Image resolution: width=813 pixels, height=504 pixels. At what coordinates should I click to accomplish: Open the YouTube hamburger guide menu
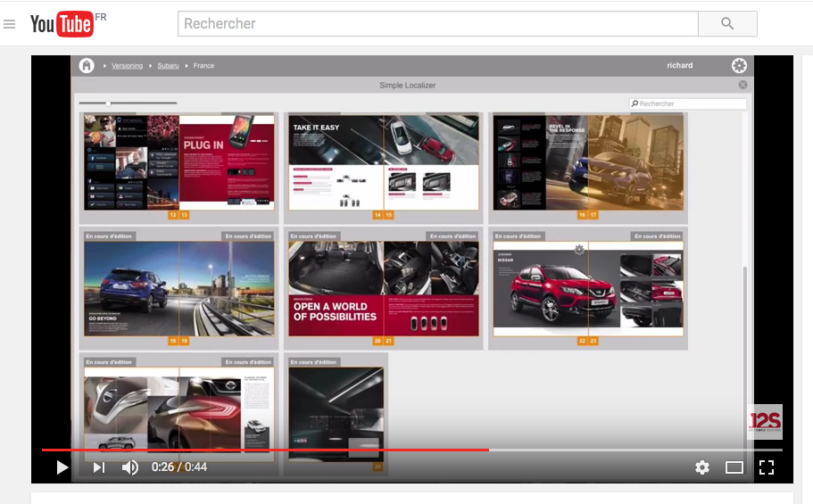(x=10, y=24)
